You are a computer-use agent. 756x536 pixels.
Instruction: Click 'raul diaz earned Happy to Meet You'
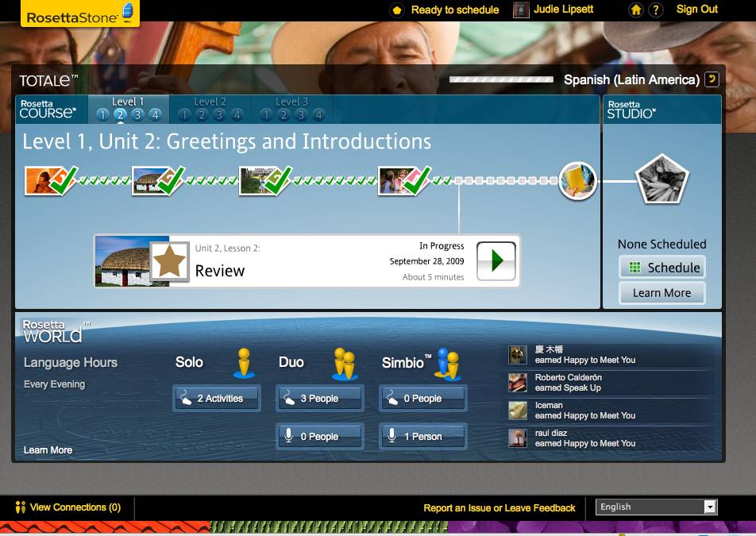(x=610, y=438)
